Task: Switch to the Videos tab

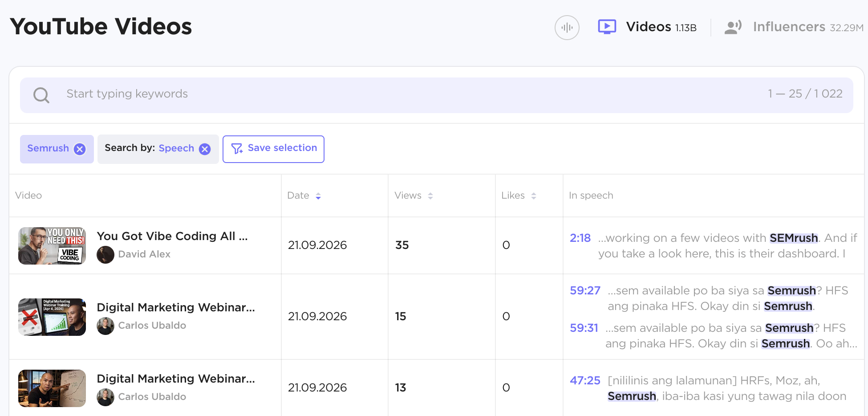Action: [x=647, y=27]
